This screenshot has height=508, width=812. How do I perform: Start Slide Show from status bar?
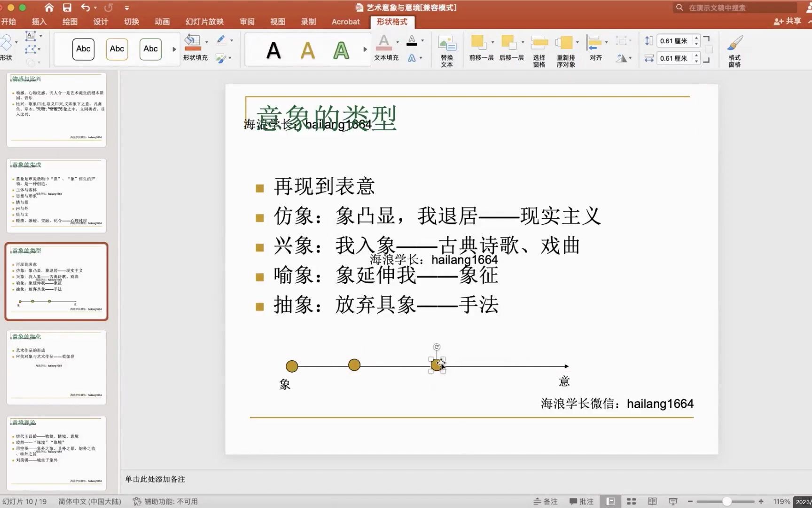tap(673, 501)
